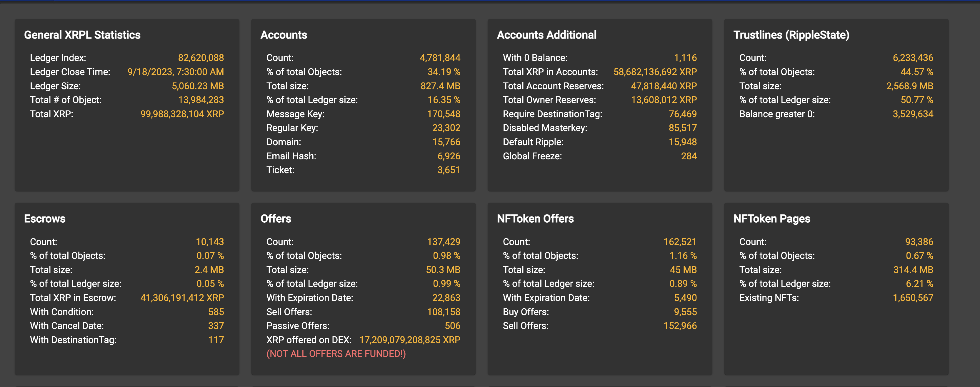Select the XRP offered on DEX value
This screenshot has width=980, height=387.
[409, 339]
